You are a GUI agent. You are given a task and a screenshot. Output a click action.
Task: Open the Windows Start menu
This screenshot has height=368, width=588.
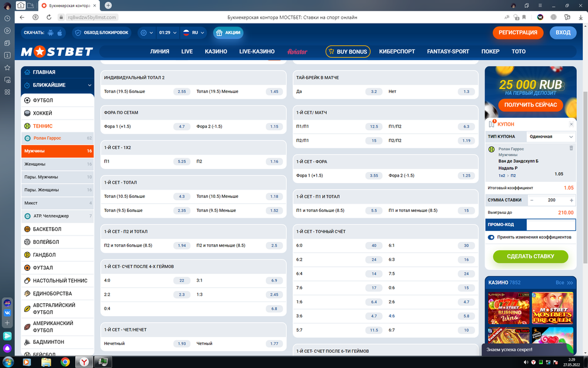click(8, 362)
